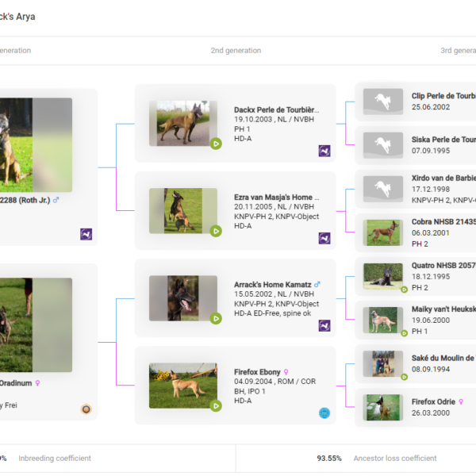Click purple badge in Roth Jr. card
The image size is (476, 476).
pos(86,234)
